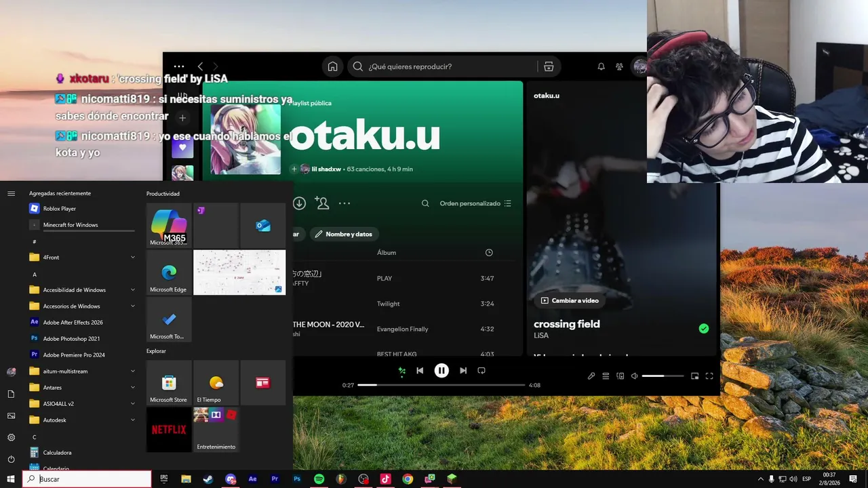The height and width of the screenshot is (488, 868).
Task: Adjust the Spotify volume slider
Action: [663, 376]
